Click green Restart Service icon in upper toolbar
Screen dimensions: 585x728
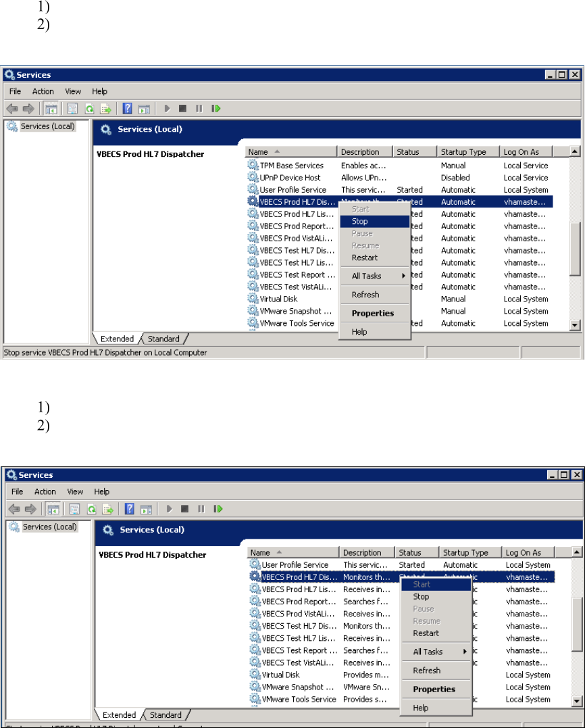pos(215,109)
